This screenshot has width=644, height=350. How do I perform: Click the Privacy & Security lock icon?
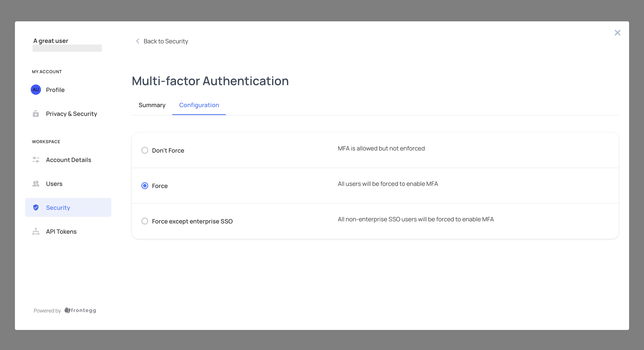[36, 114]
